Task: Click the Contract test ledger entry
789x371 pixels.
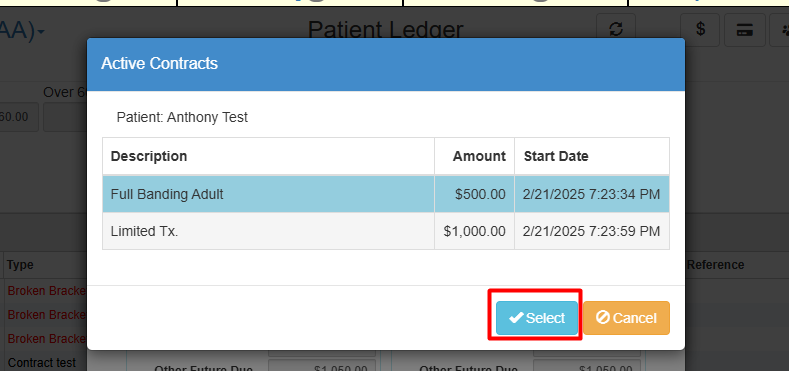Action: (42, 362)
